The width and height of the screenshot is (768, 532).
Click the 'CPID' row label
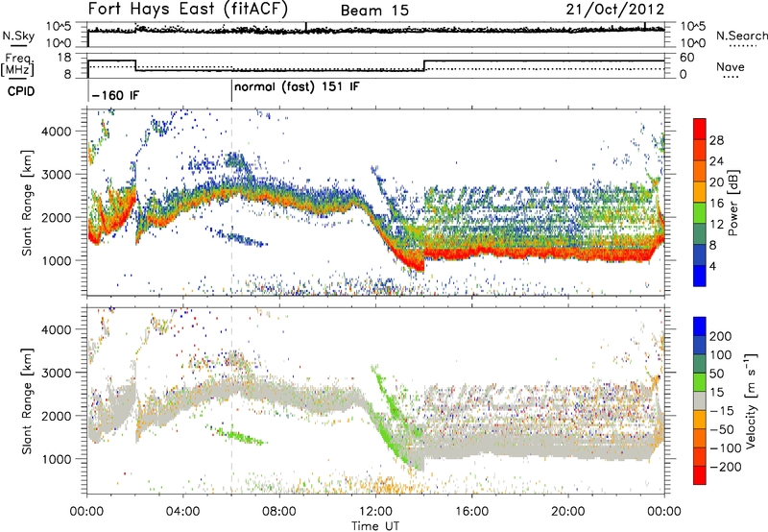pos(21,91)
